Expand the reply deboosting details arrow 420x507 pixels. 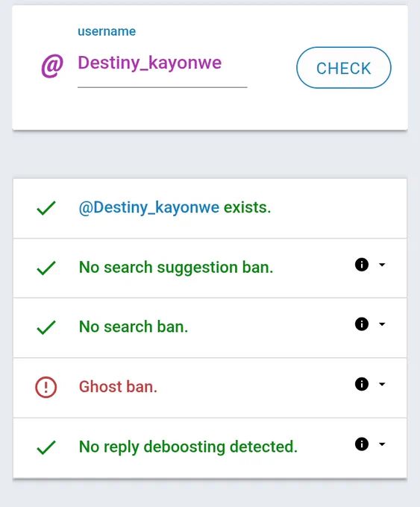[382, 444]
